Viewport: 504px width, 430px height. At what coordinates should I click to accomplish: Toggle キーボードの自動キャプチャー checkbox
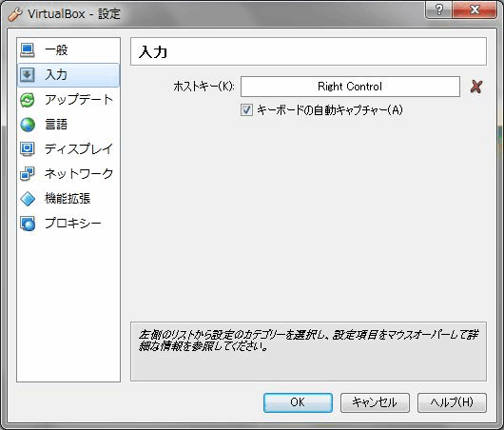[x=246, y=110]
